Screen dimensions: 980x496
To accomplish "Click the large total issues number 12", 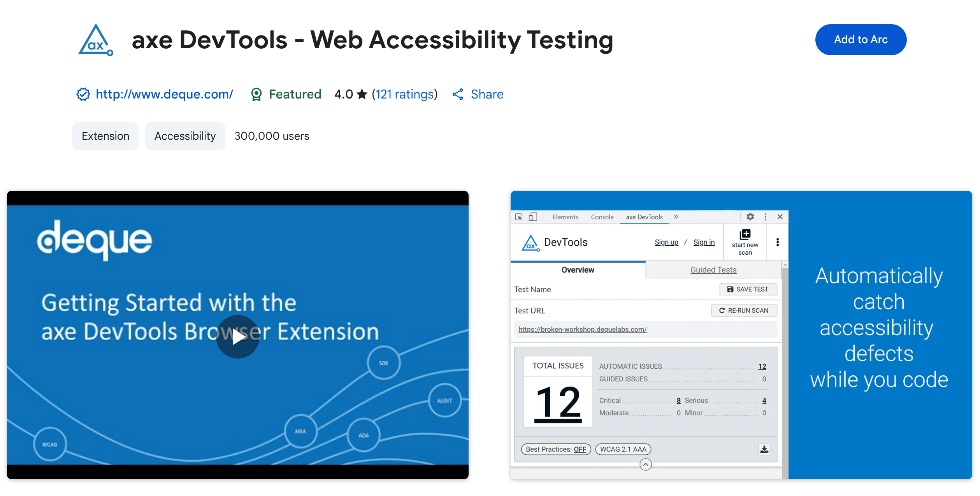I will pos(558,403).
